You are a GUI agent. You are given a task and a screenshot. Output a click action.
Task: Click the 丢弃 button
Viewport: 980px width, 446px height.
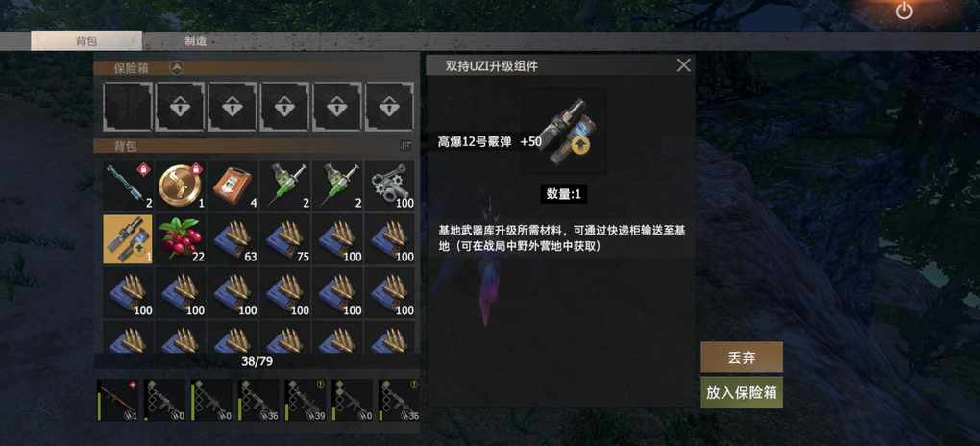tap(742, 358)
